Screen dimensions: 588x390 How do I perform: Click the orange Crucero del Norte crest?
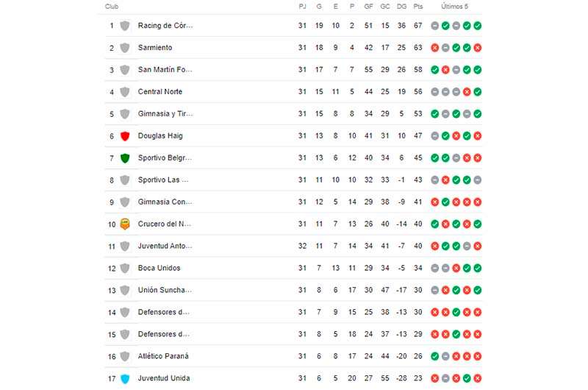tap(125, 224)
